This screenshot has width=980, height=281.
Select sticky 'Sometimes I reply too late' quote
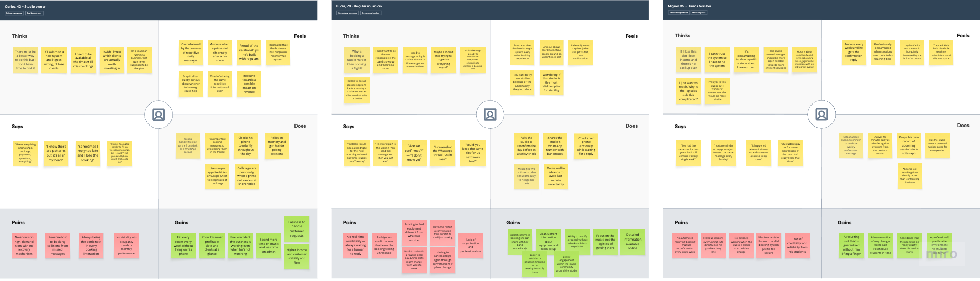point(88,153)
